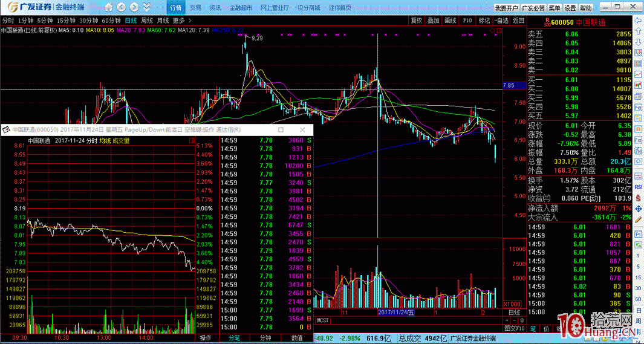Image resolution: width=644 pixels, height=344 pixels.
Task: Switch chart to 周线 period
Action: [x=147, y=20]
